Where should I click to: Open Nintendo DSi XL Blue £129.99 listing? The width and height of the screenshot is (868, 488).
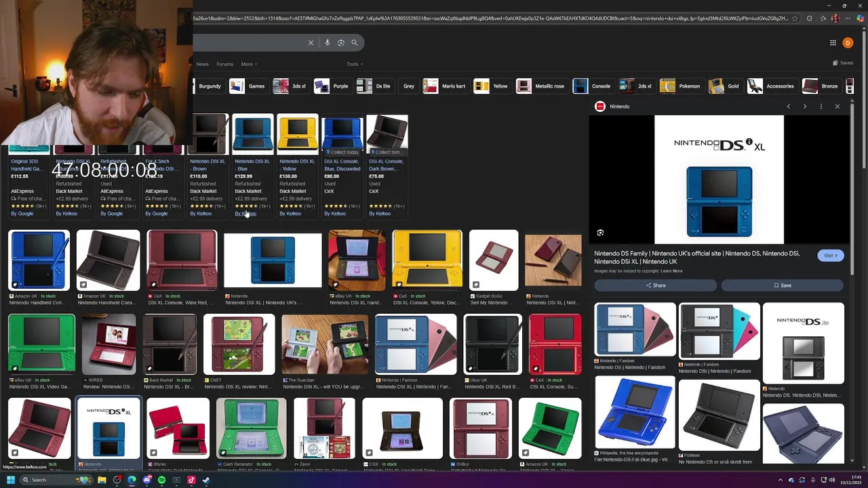point(252,166)
